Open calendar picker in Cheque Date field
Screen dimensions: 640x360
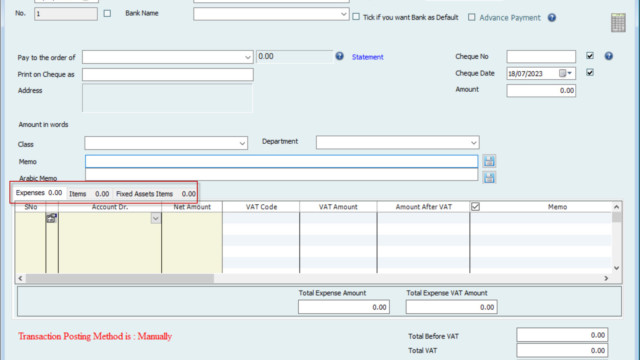point(562,73)
